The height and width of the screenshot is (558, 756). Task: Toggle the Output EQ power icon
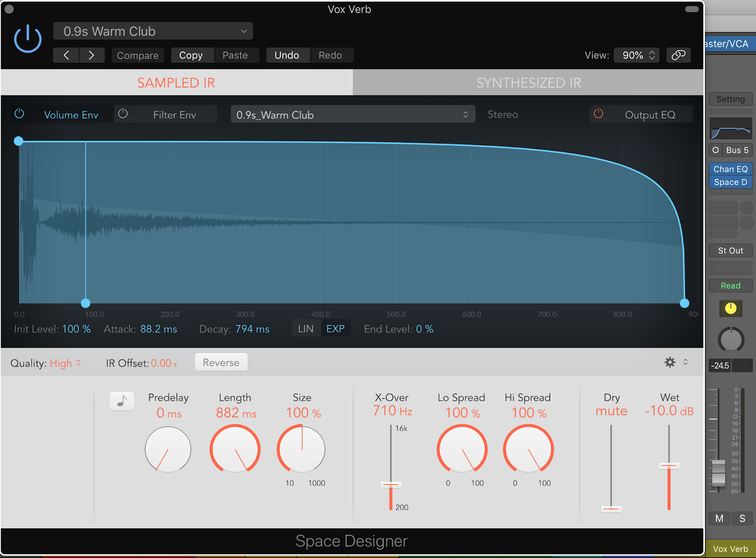coord(598,114)
